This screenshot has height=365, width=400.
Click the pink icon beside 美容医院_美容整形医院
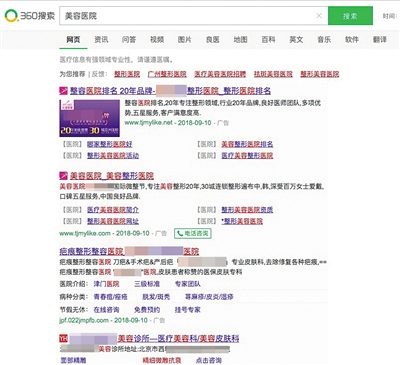[64, 176]
